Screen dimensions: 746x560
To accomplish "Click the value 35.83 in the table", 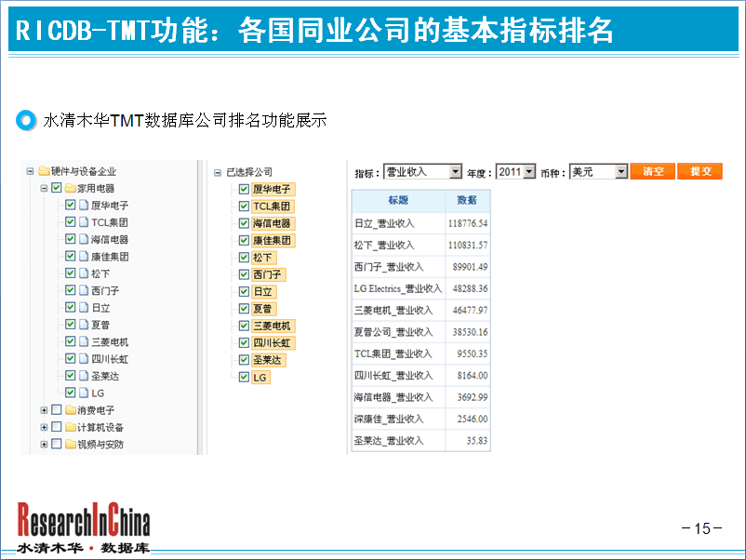I will [477, 441].
